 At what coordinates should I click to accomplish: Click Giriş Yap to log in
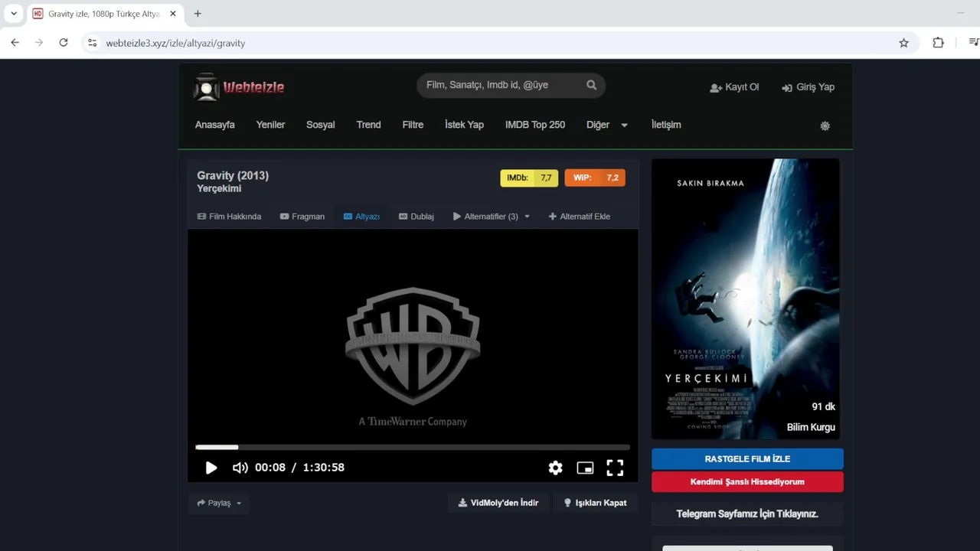tap(808, 87)
